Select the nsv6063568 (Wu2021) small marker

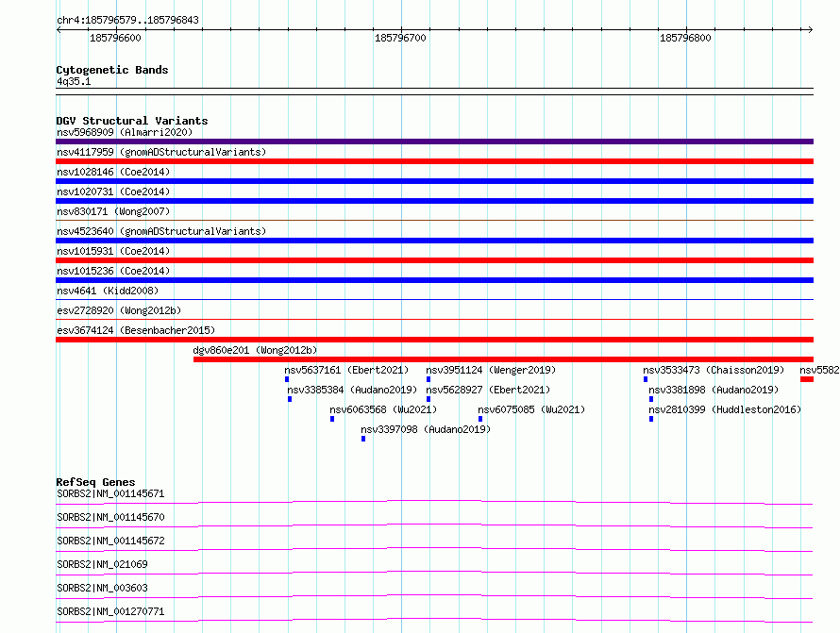[x=332, y=419]
